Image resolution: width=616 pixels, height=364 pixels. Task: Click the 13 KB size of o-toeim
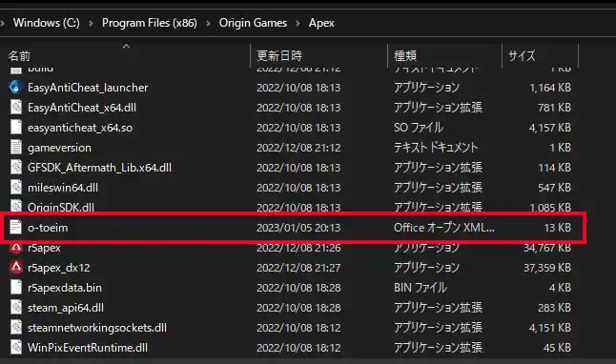[x=557, y=228]
